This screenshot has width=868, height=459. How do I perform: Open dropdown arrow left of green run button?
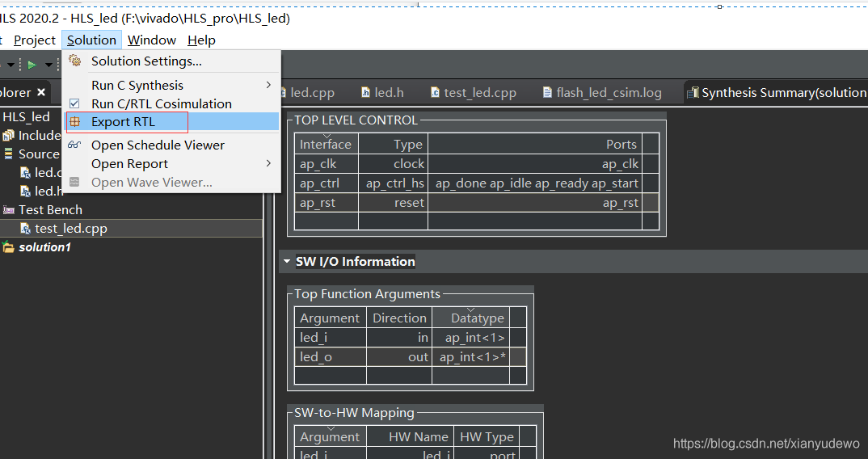pos(10,65)
